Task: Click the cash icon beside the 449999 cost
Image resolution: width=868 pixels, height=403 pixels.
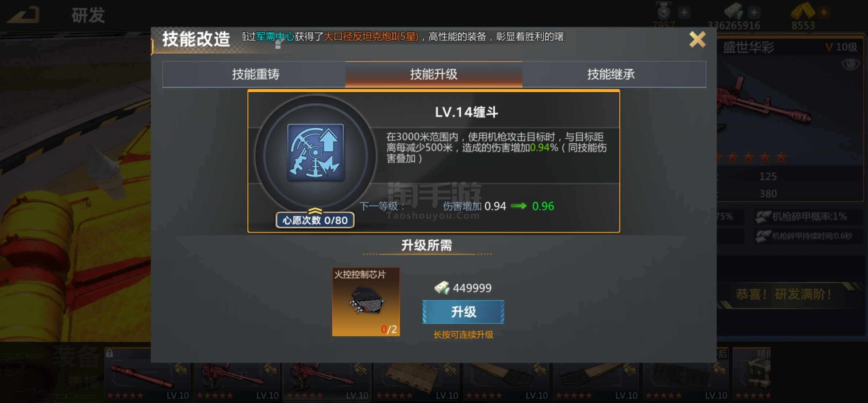Action: (x=442, y=288)
